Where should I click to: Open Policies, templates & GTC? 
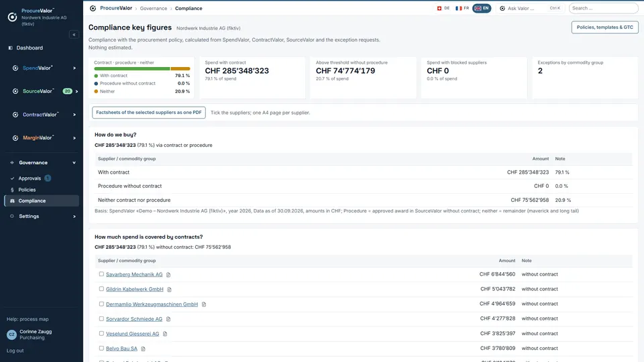coord(604,27)
